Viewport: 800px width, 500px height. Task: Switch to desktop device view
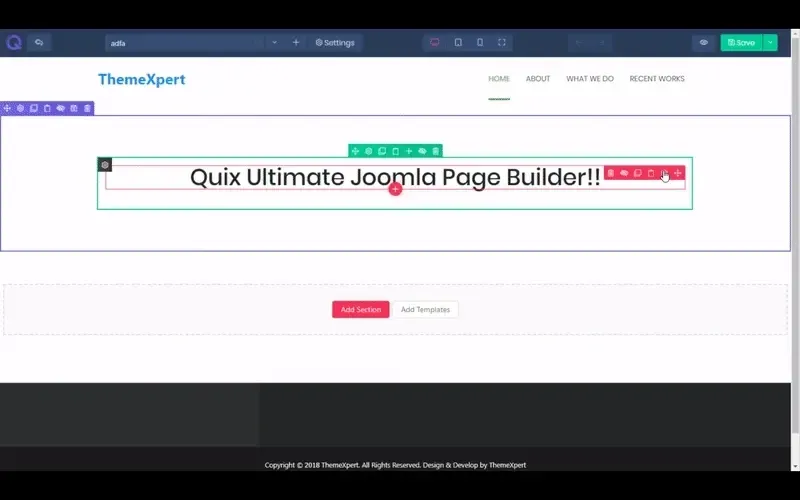pos(435,42)
